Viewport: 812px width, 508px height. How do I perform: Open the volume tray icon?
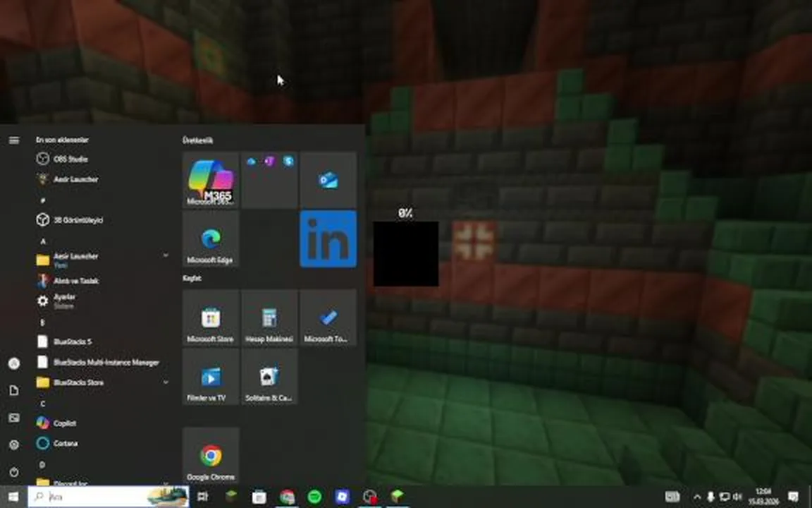(738, 497)
